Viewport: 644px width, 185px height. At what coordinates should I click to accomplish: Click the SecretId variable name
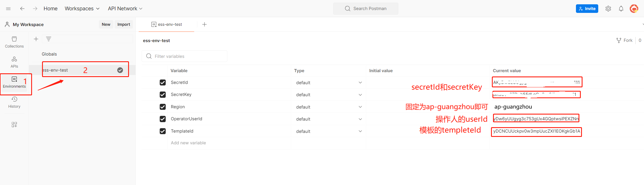[179, 82]
